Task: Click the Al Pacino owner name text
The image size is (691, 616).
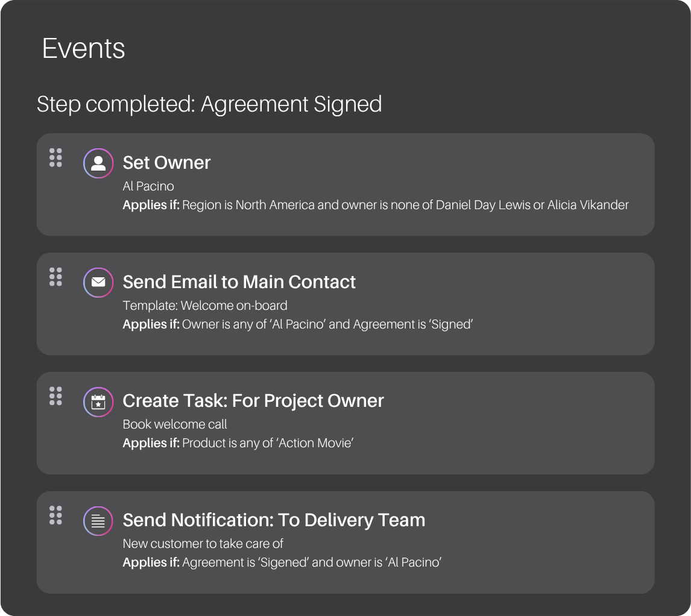Action: 148,186
